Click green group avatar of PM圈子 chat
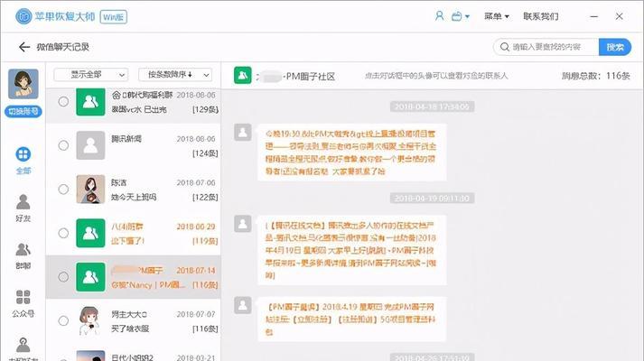644x361 pixels. tap(90, 277)
